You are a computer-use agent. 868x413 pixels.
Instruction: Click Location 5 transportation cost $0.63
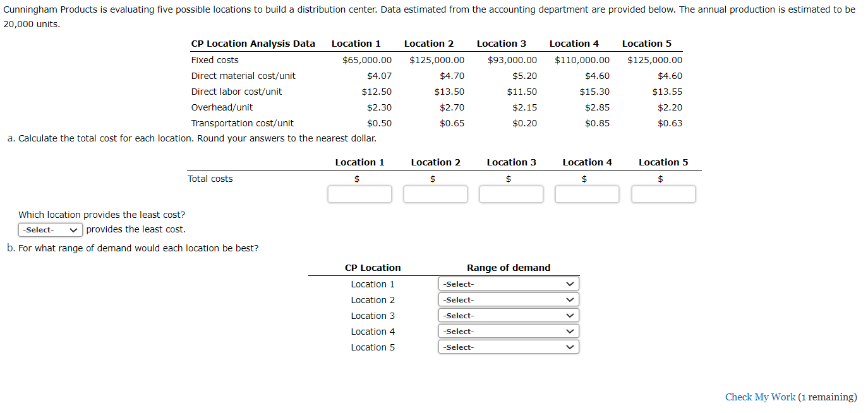(670, 123)
